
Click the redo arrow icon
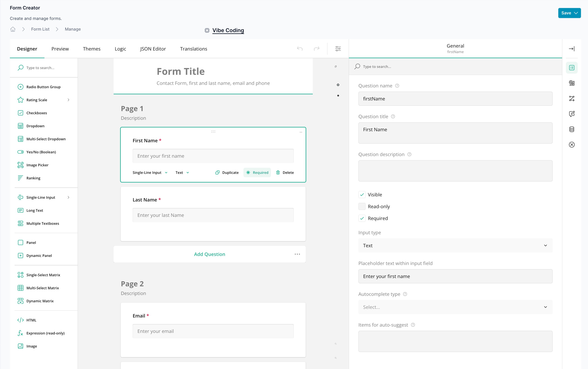point(317,49)
